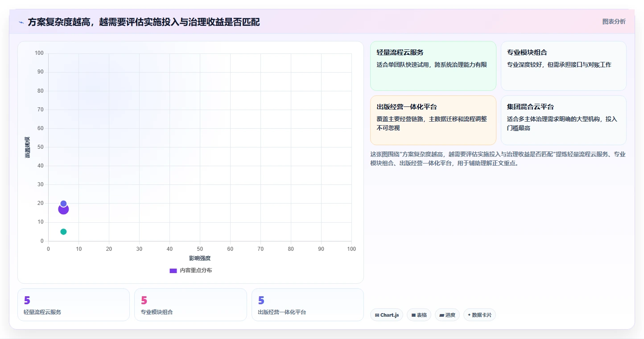
Task: Click the 影响强度 x-axis label
Action: (200, 258)
